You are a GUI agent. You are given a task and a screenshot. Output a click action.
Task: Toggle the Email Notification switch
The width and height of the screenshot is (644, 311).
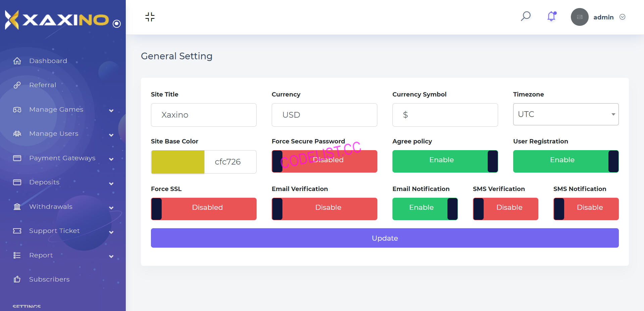425,209
